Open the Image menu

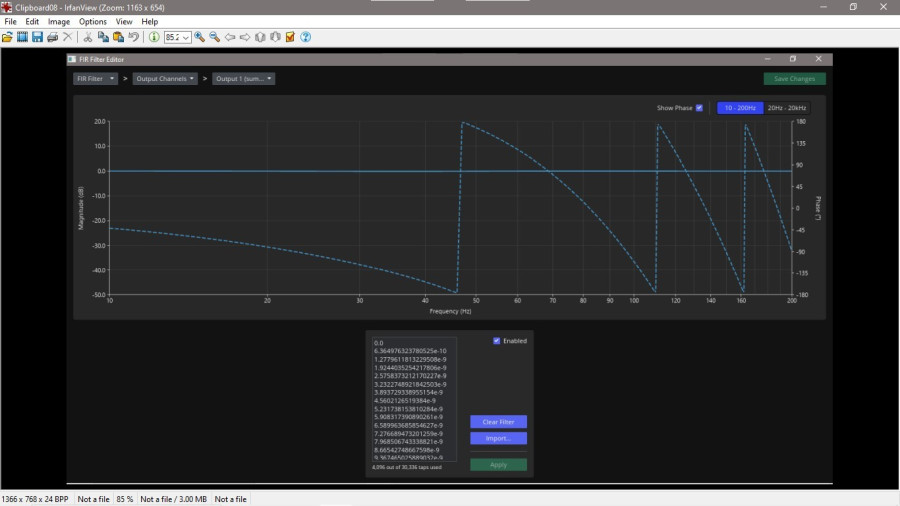59,22
